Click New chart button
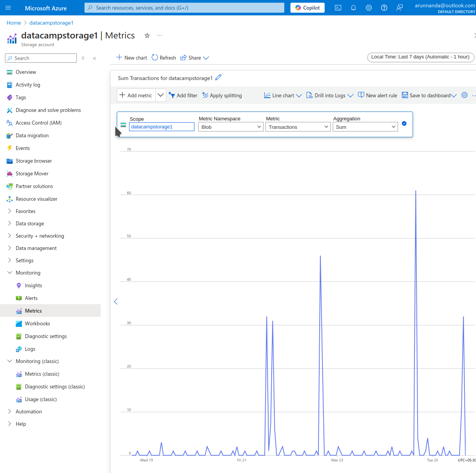This screenshot has height=473, width=476. 132,58
